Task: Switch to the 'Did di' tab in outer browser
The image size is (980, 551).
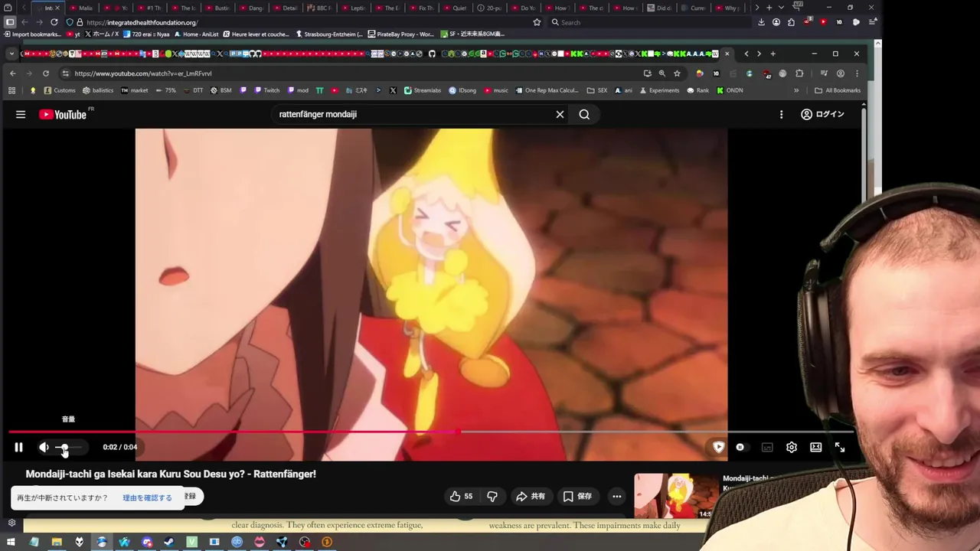Action: tap(660, 8)
